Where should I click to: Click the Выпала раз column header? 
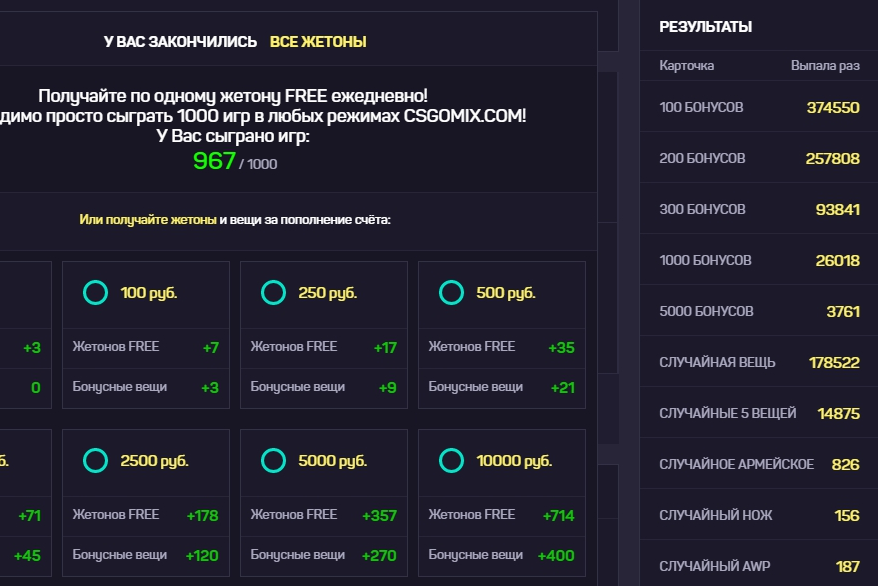pos(825,66)
